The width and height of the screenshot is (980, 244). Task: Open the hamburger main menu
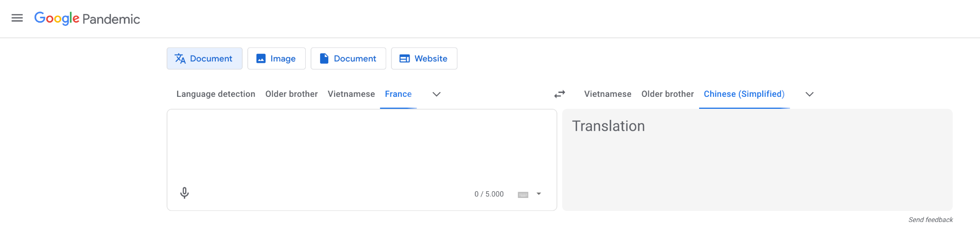click(x=17, y=18)
